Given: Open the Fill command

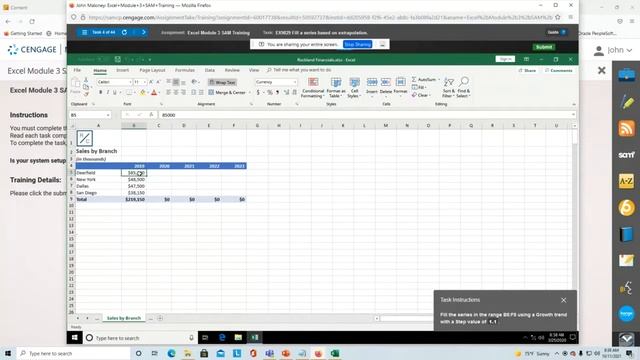Looking at the screenshot, I should click(x=419, y=87).
